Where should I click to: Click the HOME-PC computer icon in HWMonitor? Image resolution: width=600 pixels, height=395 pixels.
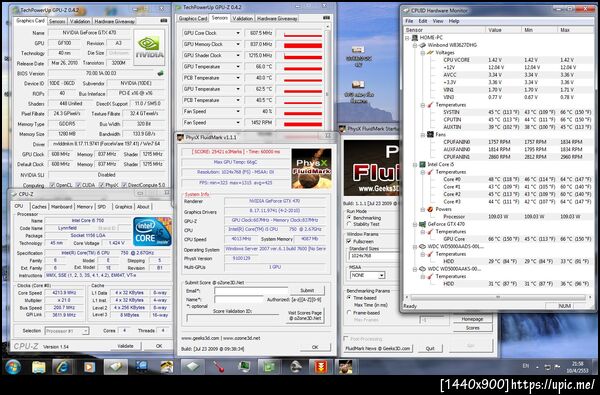click(x=414, y=38)
